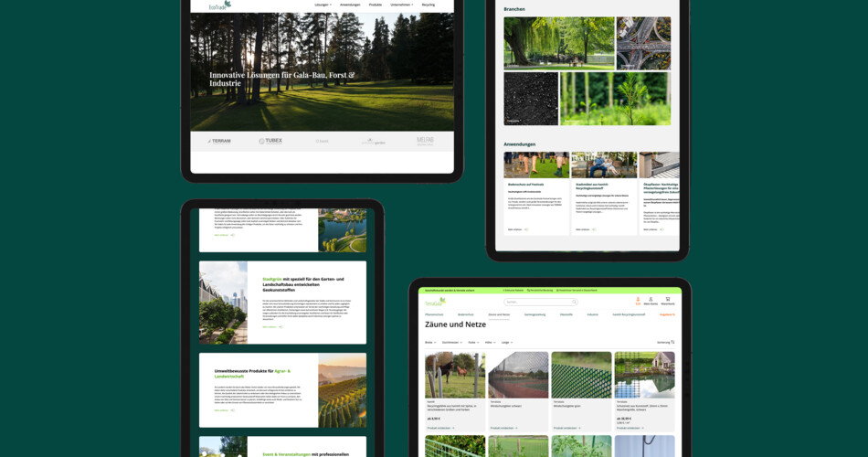The width and height of the screenshot is (868, 457).
Task: Open the Produkte menu item
Action: (x=376, y=5)
